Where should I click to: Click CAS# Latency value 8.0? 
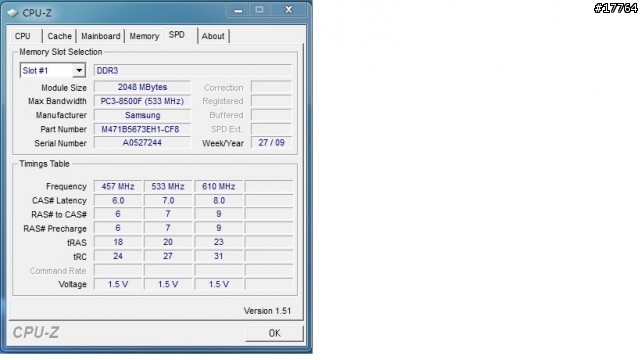(219, 200)
